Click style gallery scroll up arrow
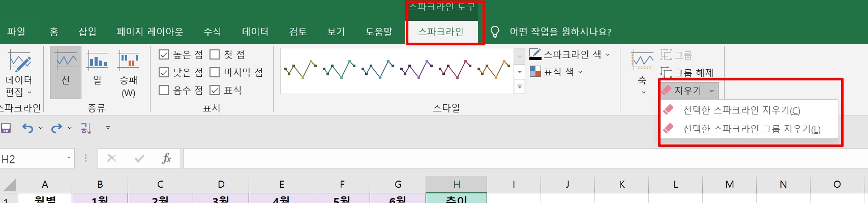 pos(520,56)
